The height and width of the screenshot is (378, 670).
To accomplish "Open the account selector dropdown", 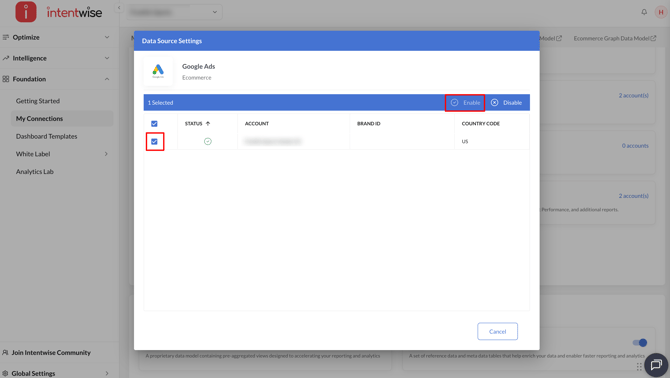I will [174, 12].
